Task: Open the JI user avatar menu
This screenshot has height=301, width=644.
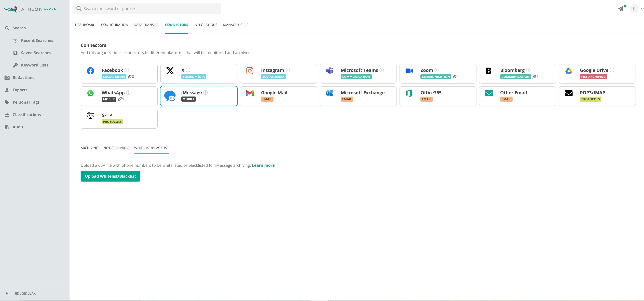Action: 634,9
